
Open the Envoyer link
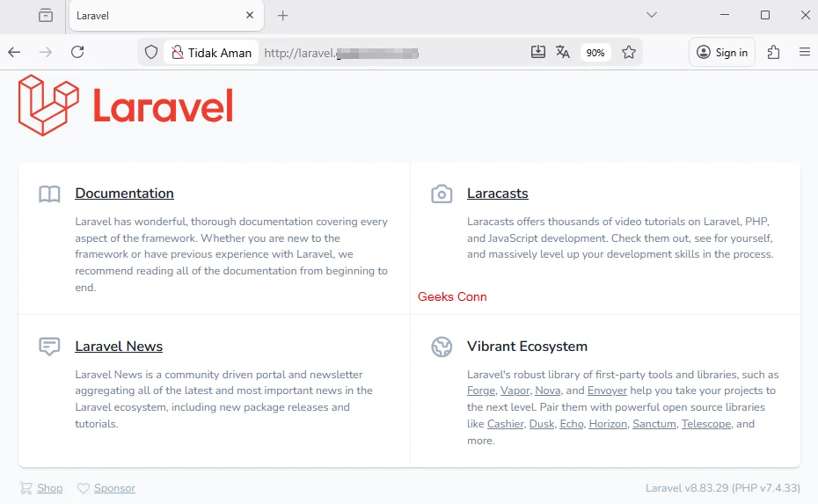(607, 391)
